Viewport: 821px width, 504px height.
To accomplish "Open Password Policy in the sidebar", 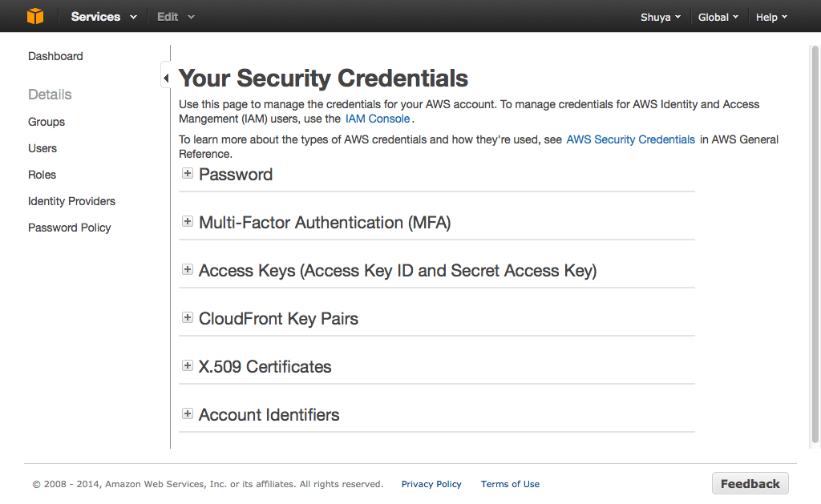I will (70, 228).
